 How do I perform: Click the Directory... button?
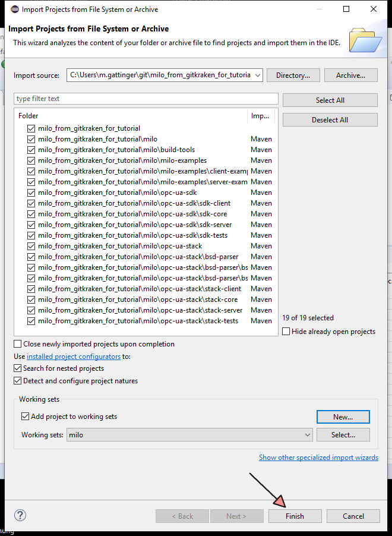293,75
